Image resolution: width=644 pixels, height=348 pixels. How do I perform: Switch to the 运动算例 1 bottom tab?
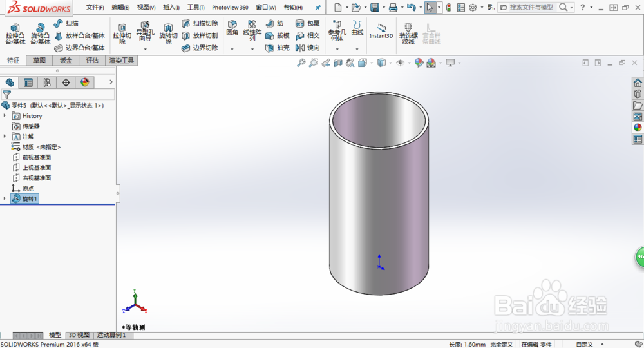(111, 335)
